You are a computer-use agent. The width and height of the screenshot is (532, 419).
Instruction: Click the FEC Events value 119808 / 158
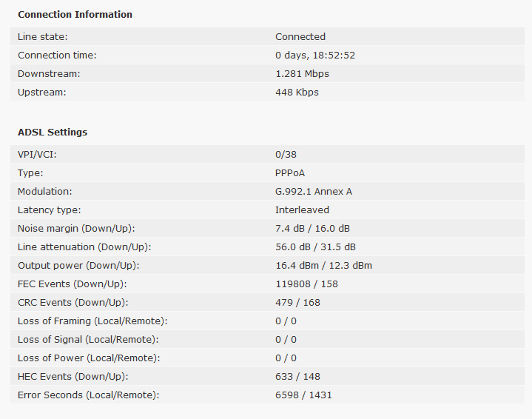[306, 284]
